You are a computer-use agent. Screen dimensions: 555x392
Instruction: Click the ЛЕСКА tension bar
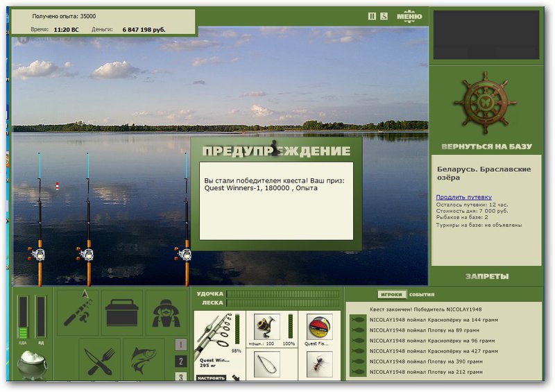[282, 302]
